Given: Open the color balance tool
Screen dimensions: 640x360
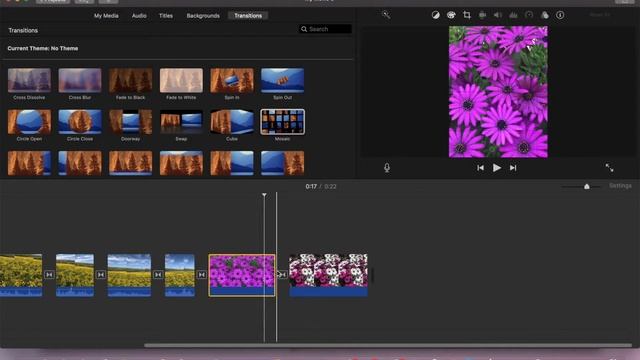Looking at the screenshot, I should click(436, 15).
